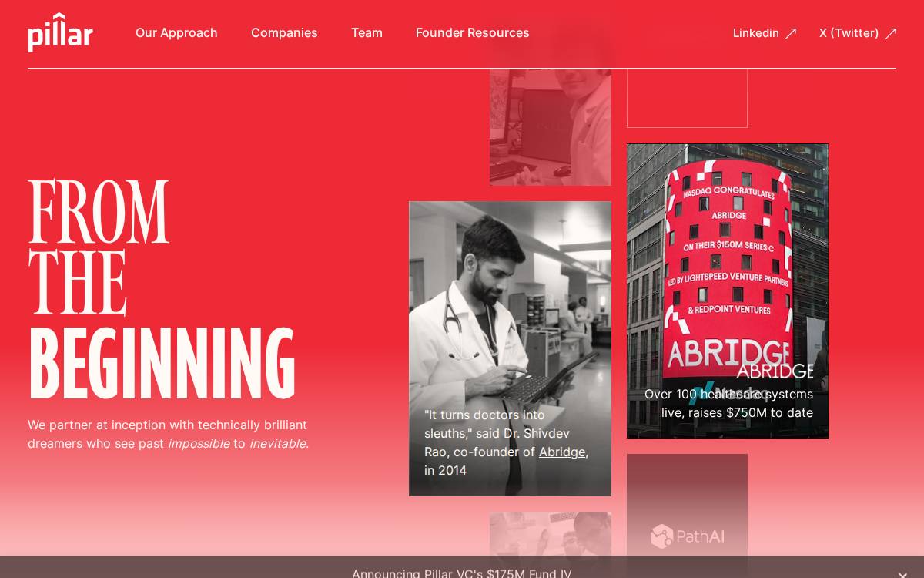Viewport: 924px width, 578px height.
Task: Click the 'We partner at inception' tagline
Action: (168, 434)
